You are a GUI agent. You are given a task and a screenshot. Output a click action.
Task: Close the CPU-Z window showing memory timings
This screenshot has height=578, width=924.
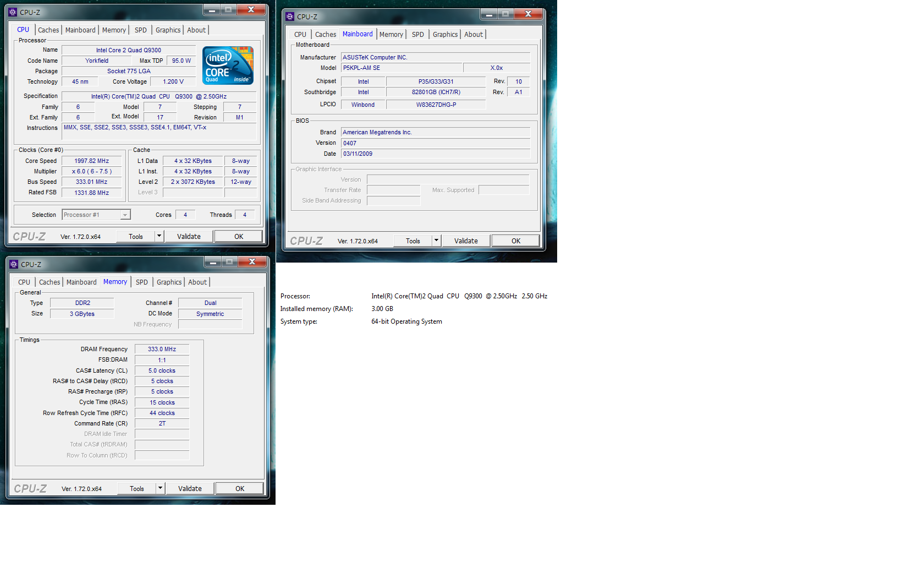[252, 261]
